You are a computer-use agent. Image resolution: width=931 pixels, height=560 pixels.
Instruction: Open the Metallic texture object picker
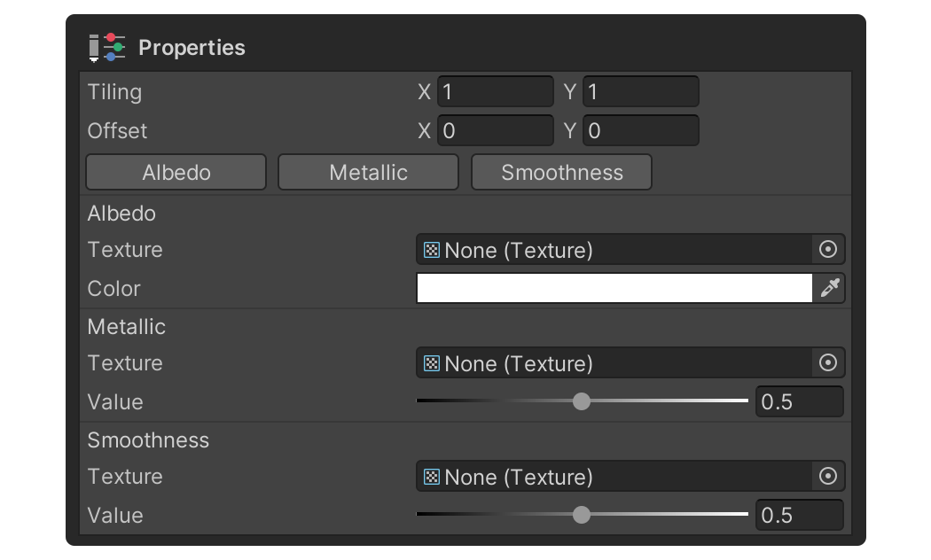pyautogui.click(x=826, y=362)
